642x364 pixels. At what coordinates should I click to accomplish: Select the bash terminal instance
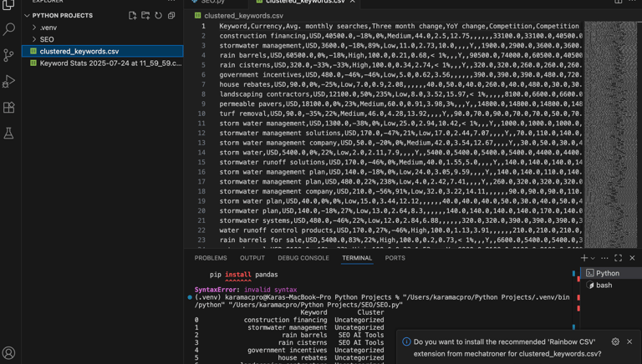click(611, 285)
